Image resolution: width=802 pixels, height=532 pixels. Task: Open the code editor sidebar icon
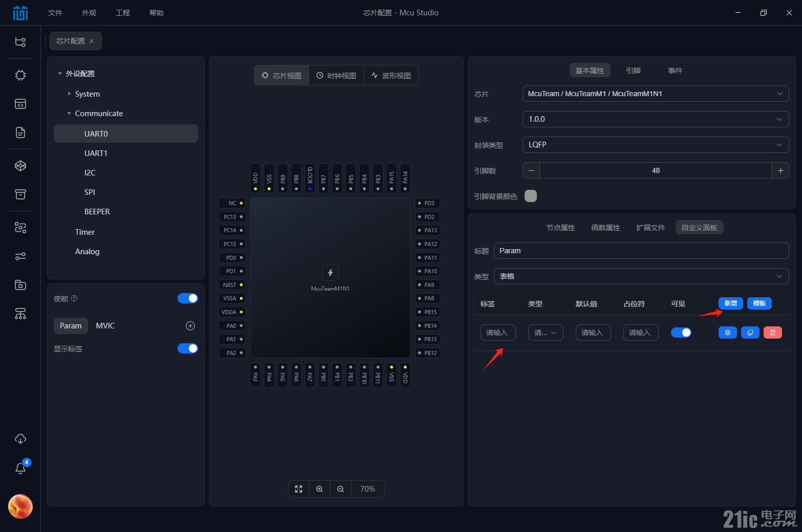pyautogui.click(x=20, y=104)
